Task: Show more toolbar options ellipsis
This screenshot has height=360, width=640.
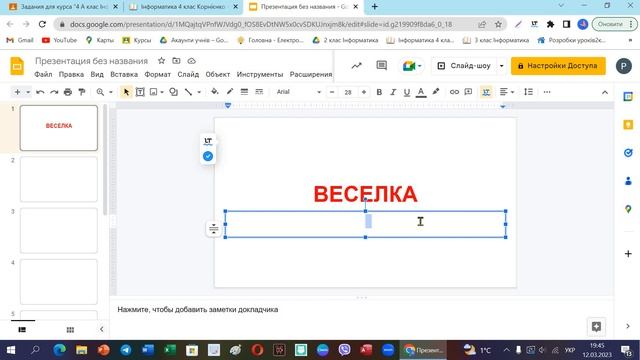Action: click(547, 92)
